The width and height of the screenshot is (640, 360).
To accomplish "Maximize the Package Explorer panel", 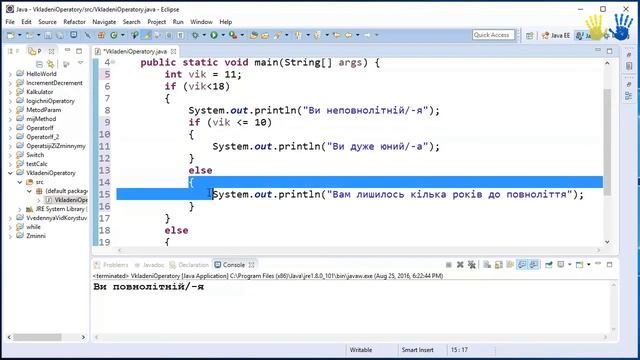I will pos(79,51).
